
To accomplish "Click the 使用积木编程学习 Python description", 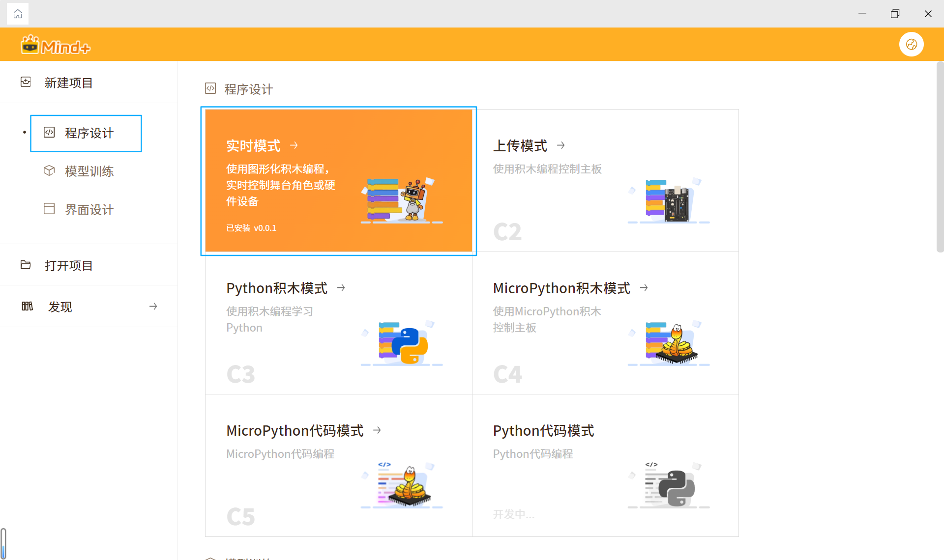I will click(269, 319).
